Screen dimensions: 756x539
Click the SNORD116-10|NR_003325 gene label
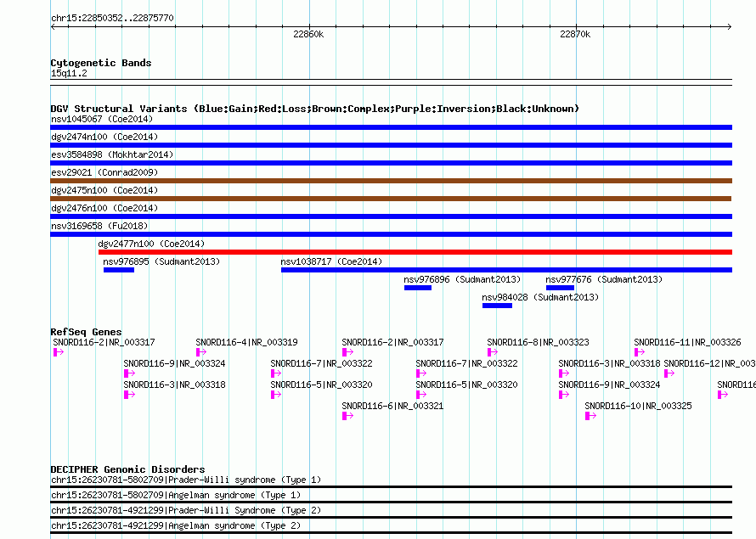click(639, 406)
